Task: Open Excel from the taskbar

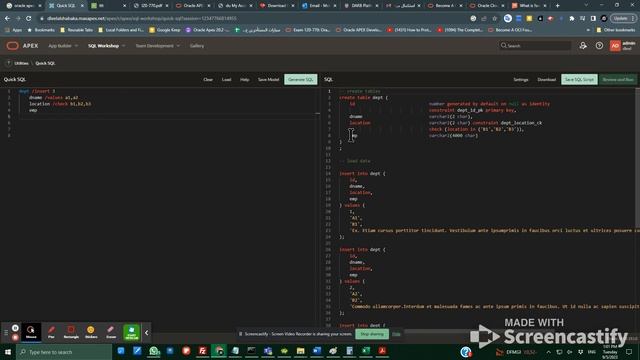Action: tap(366, 351)
